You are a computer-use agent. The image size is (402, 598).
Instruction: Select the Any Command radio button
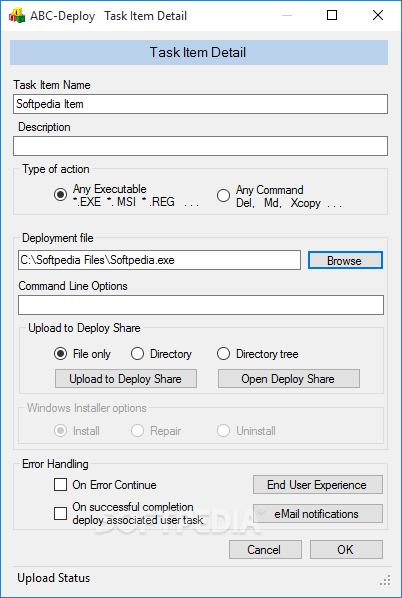pos(223,196)
